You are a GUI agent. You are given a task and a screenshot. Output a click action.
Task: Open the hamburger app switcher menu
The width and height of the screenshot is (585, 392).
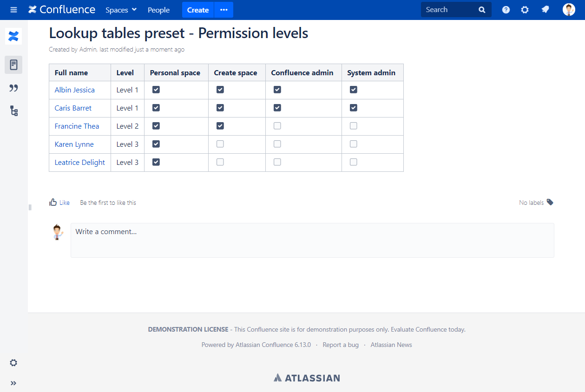pos(13,10)
